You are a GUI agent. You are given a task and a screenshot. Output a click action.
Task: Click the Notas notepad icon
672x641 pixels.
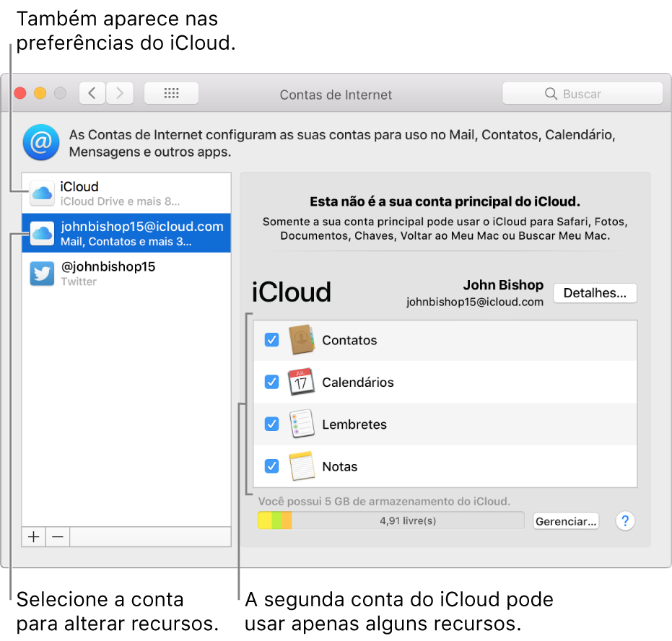pos(302,466)
